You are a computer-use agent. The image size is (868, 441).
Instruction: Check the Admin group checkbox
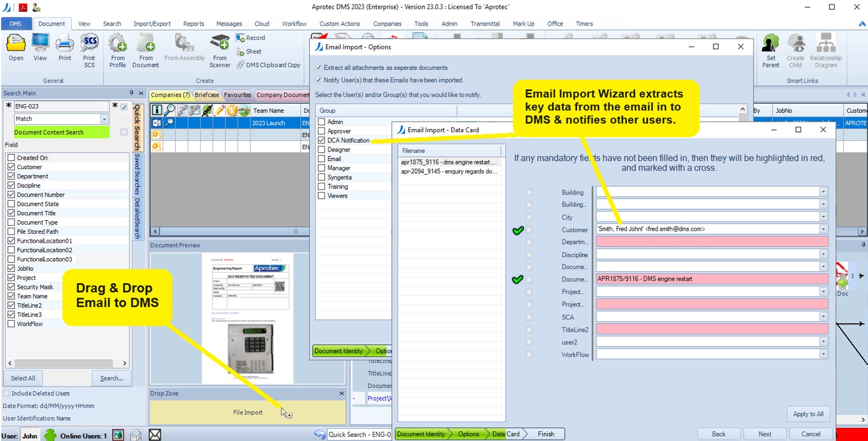coord(322,122)
